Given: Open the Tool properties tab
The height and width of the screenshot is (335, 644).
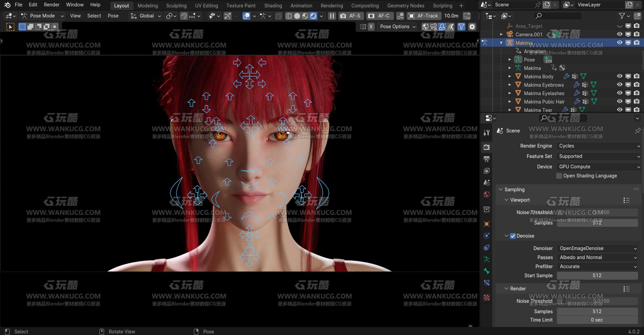Looking at the screenshot, I should (x=486, y=132).
